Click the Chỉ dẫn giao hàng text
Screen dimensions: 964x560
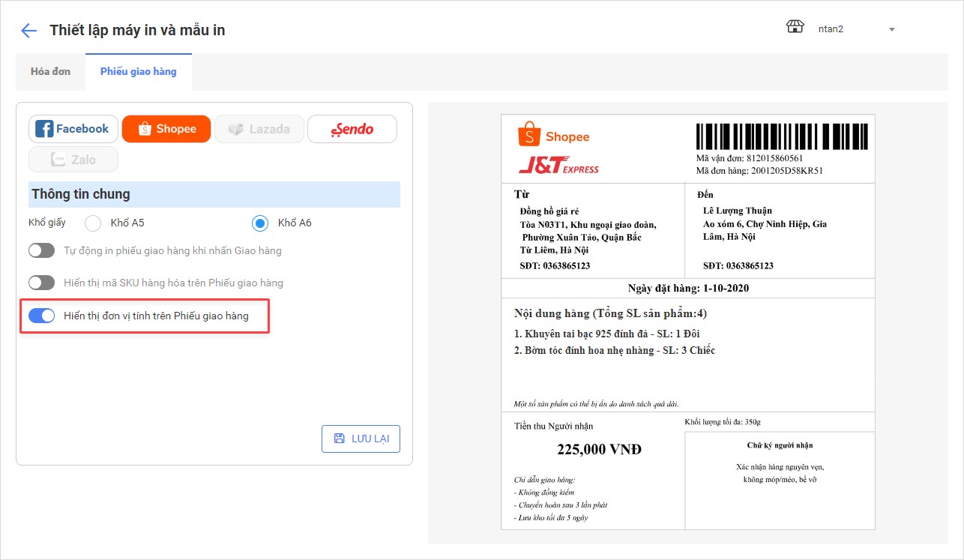coord(544,480)
